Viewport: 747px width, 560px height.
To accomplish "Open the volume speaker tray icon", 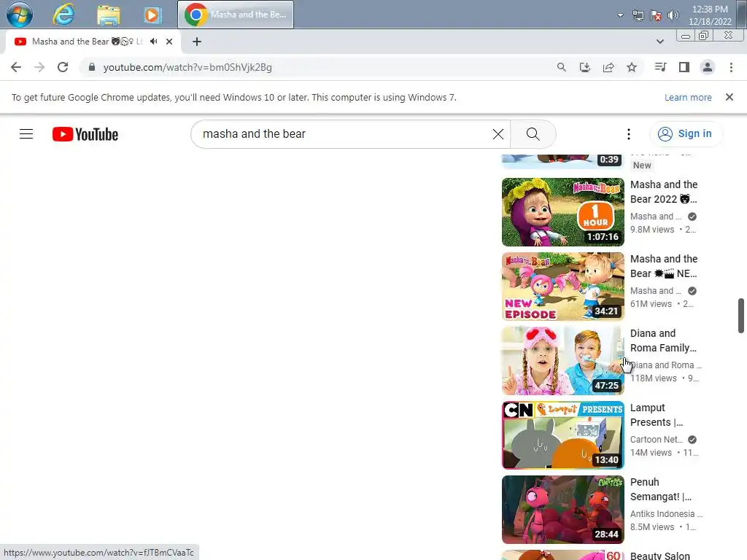I will pos(673,16).
